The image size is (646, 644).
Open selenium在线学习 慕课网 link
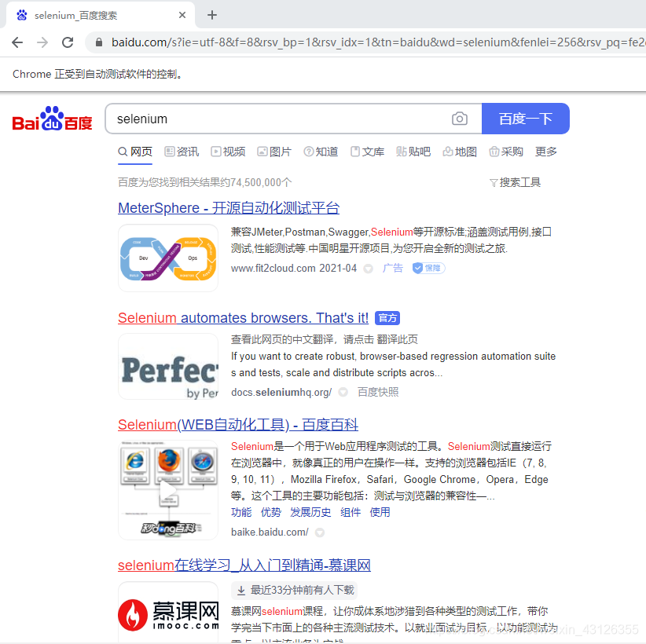(244, 565)
